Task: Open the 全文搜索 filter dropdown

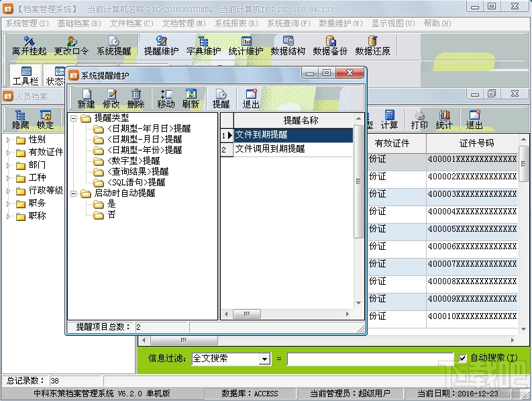Action: pyautogui.click(x=264, y=359)
